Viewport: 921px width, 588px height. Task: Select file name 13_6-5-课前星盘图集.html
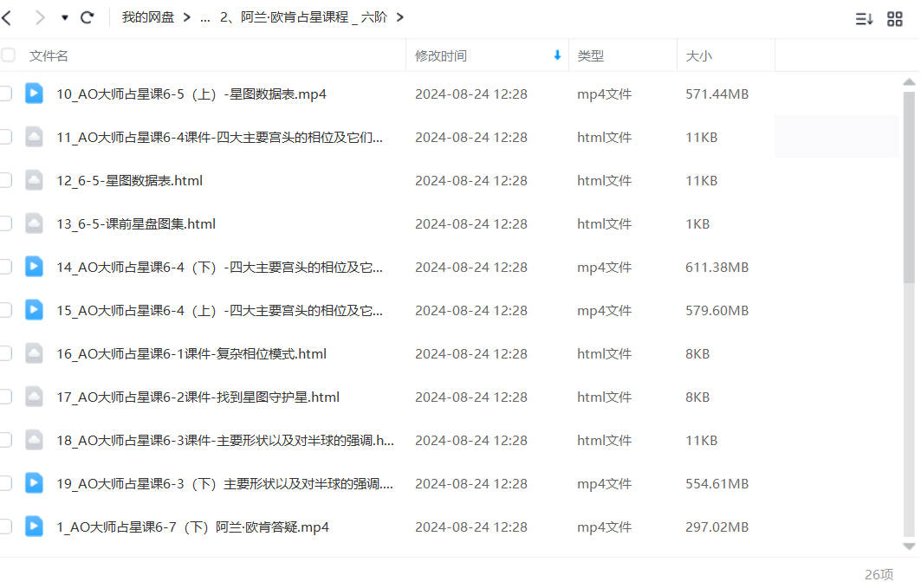click(x=136, y=224)
